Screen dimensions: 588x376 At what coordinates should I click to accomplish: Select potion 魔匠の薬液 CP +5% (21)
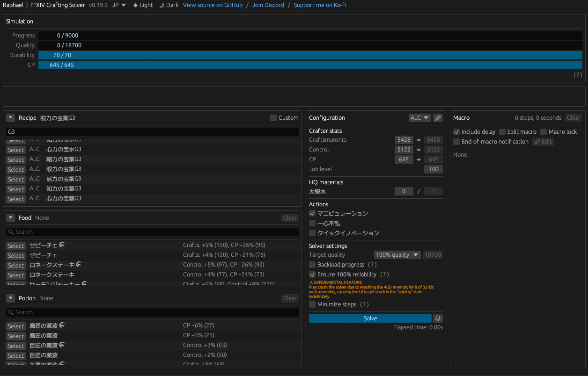point(15,336)
